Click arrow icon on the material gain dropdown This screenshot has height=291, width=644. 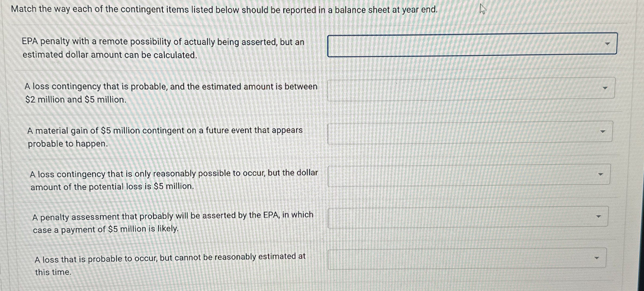pyautogui.click(x=603, y=131)
